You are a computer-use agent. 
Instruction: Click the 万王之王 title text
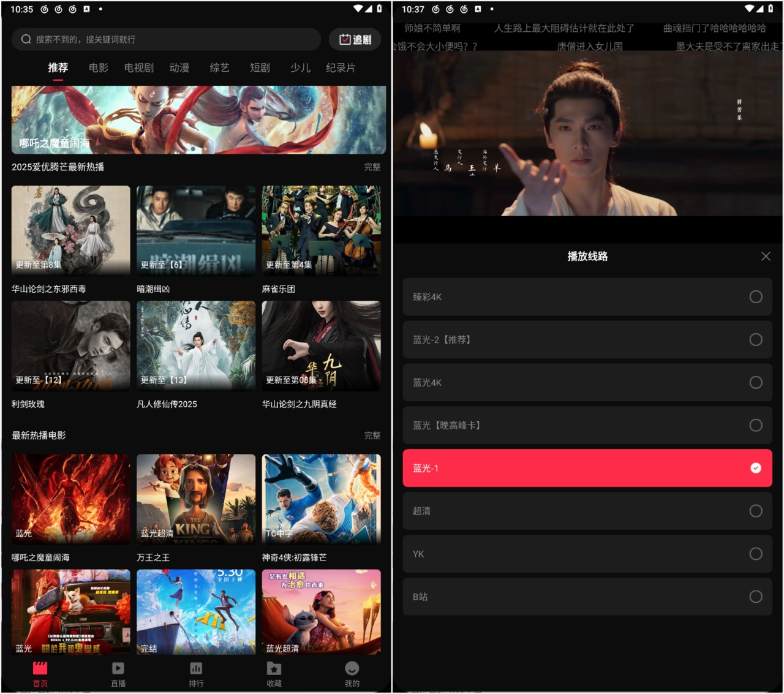click(x=153, y=557)
